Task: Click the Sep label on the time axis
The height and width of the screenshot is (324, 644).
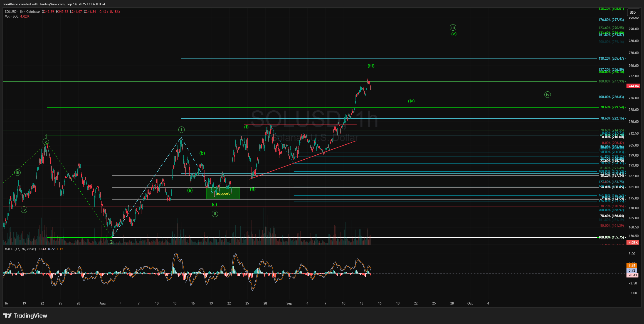Action: (x=289, y=303)
